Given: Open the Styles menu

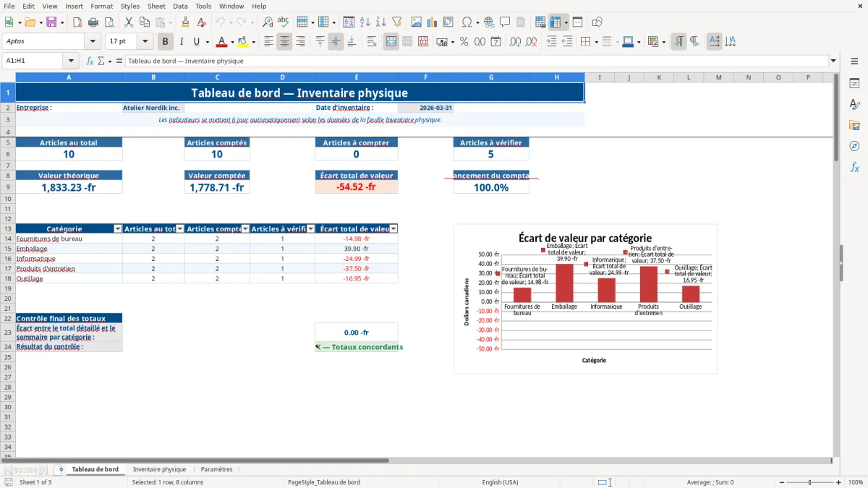Looking at the screenshot, I should (130, 6).
